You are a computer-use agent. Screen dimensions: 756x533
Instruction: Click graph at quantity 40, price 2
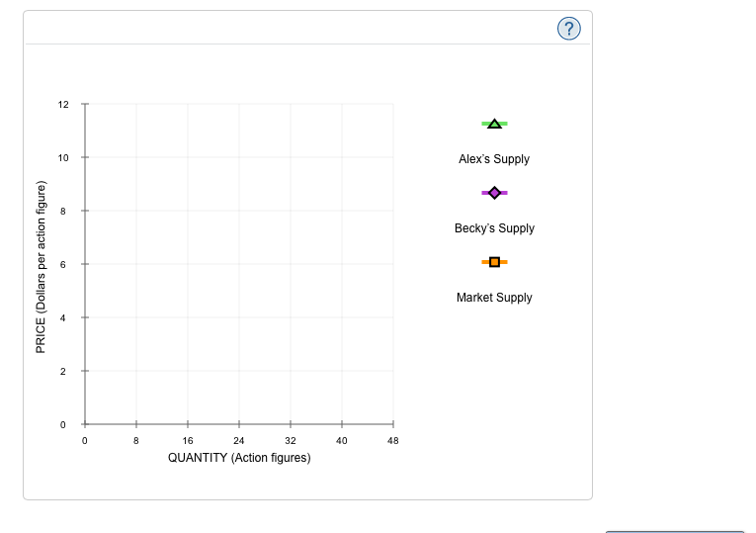tap(341, 371)
